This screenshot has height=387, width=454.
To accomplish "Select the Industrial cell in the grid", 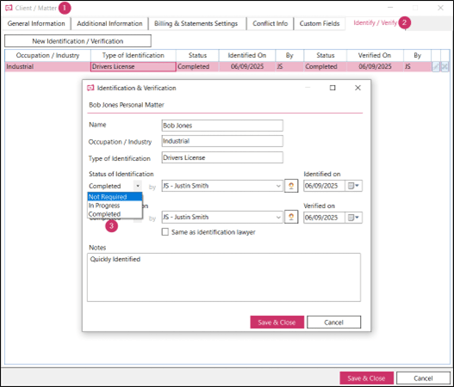I will [48, 67].
